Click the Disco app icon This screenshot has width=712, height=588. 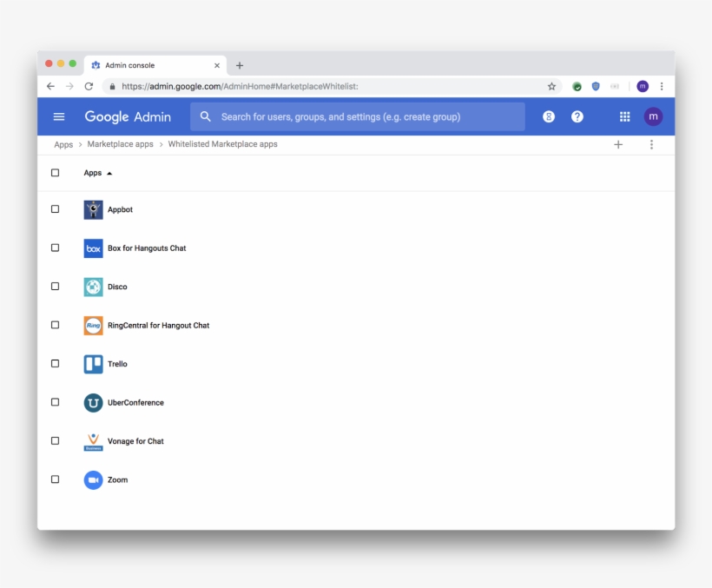[x=93, y=287]
